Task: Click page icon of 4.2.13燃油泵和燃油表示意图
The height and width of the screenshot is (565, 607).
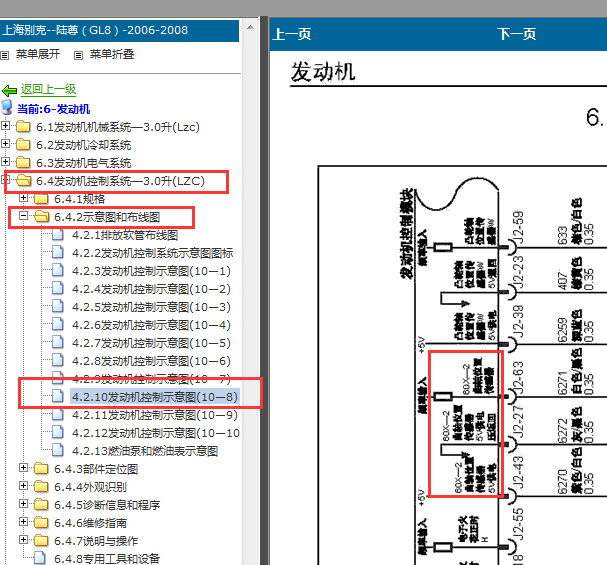Action: 58,451
